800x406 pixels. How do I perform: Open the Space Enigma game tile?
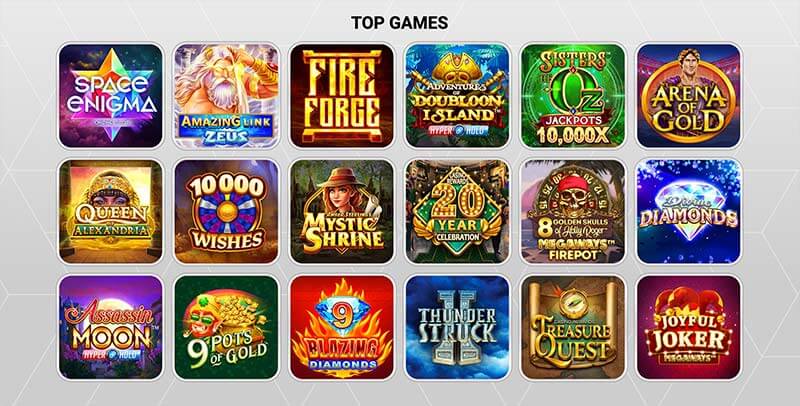pos(111,96)
